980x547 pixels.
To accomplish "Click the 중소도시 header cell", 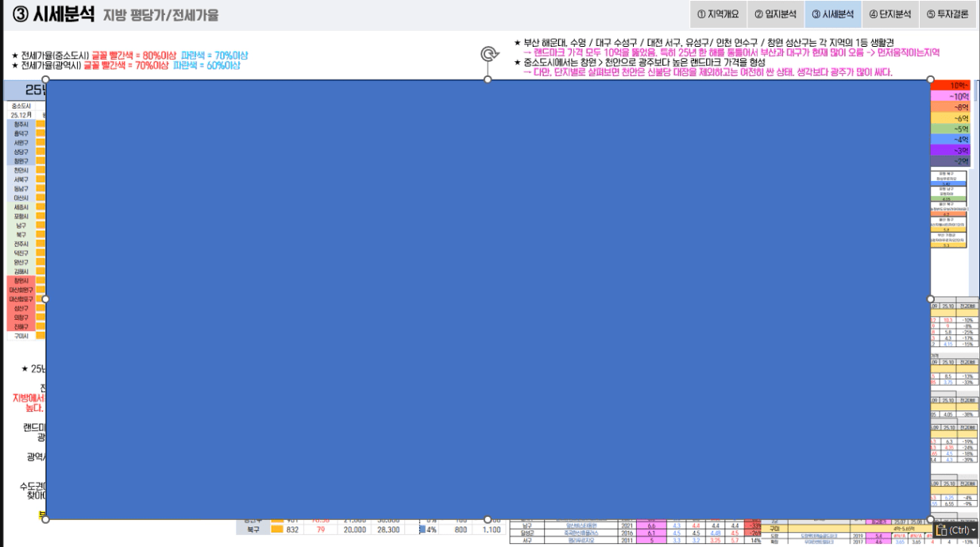I will 22,106.
